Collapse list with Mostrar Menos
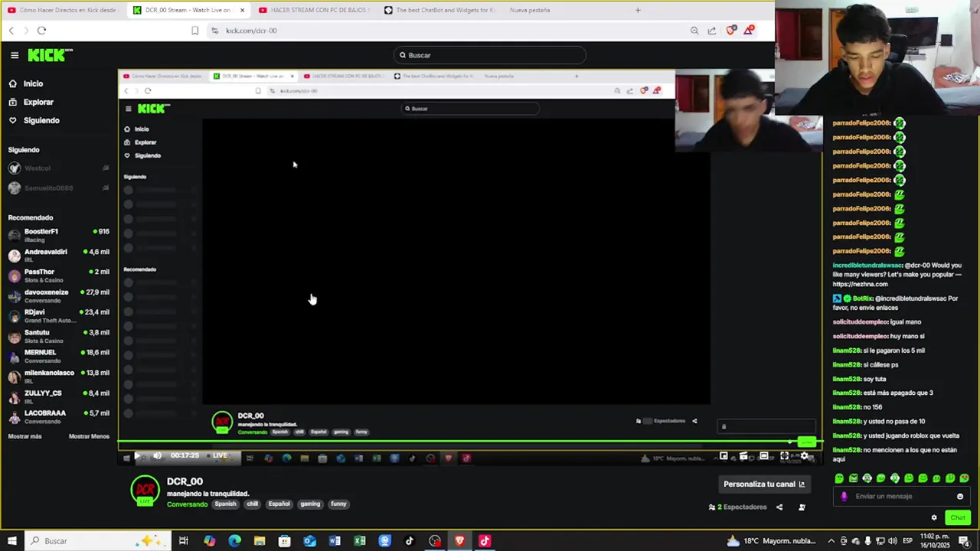 pos(89,436)
